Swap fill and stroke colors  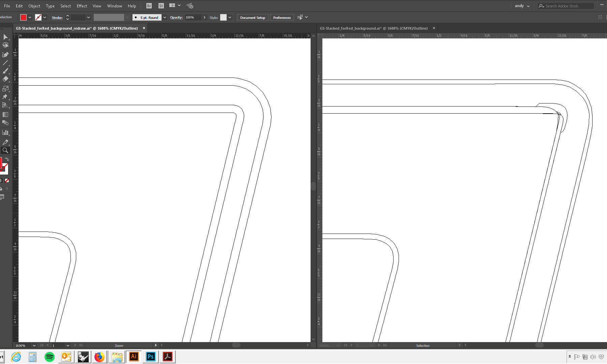[x=7, y=159]
